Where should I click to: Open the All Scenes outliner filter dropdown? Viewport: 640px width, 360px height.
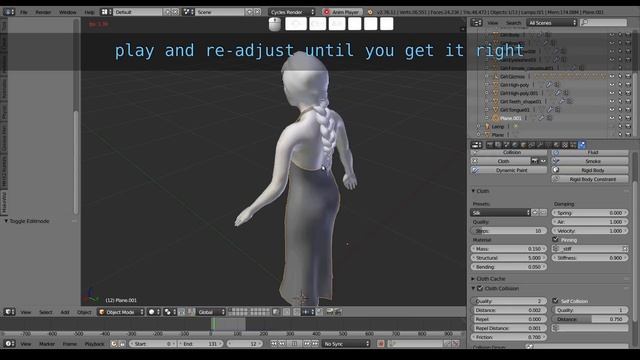(x=552, y=23)
